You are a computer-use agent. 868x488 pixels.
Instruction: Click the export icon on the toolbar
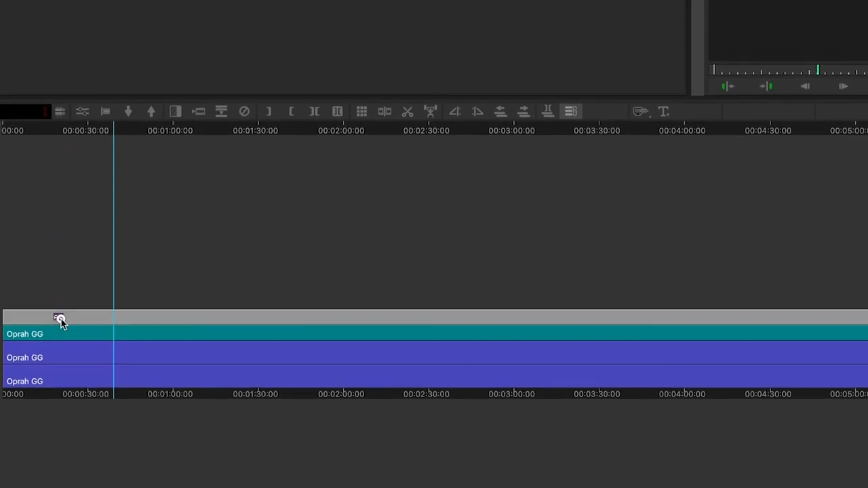[x=640, y=111]
